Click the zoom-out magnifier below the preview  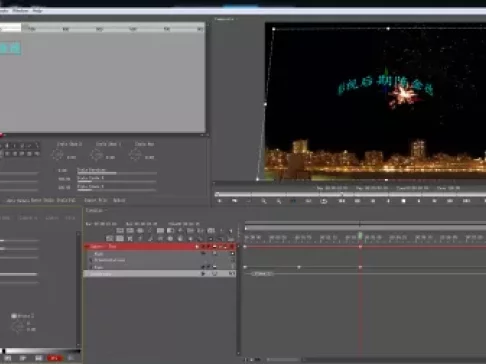(279, 201)
